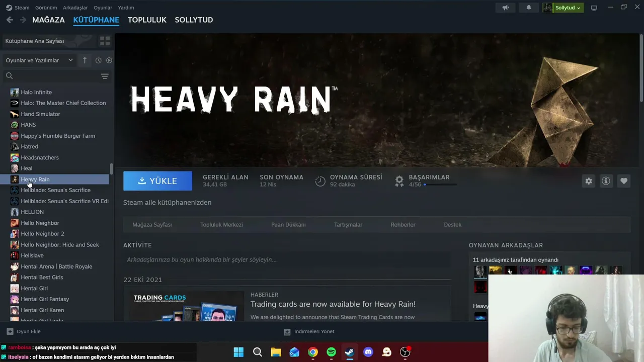Click the Big Picture mode monitor icon
Screen dimensions: 644x362
pyautogui.click(x=594, y=8)
